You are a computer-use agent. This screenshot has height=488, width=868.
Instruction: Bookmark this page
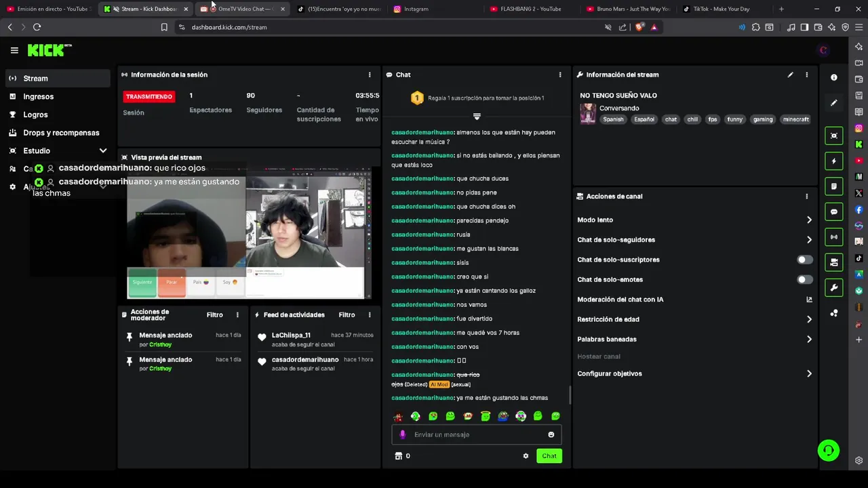pyautogui.click(x=164, y=27)
